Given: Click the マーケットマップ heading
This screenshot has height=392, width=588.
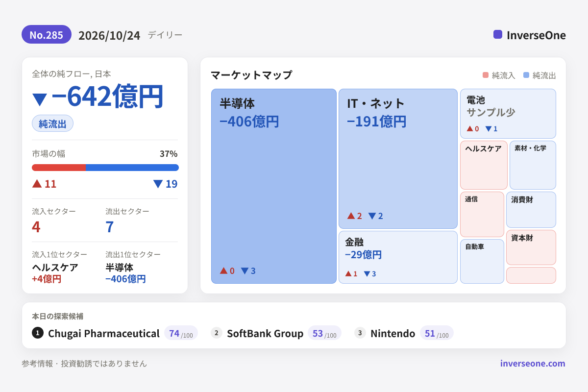Looking at the screenshot, I should pyautogui.click(x=251, y=75).
